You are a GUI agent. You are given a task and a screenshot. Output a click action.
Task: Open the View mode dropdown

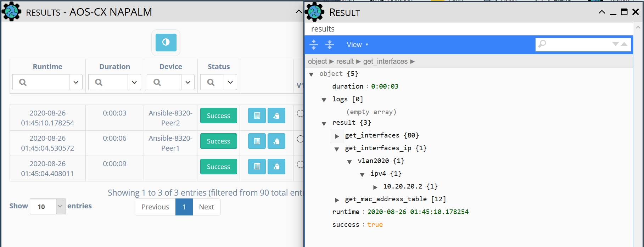[x=358, y=45]
